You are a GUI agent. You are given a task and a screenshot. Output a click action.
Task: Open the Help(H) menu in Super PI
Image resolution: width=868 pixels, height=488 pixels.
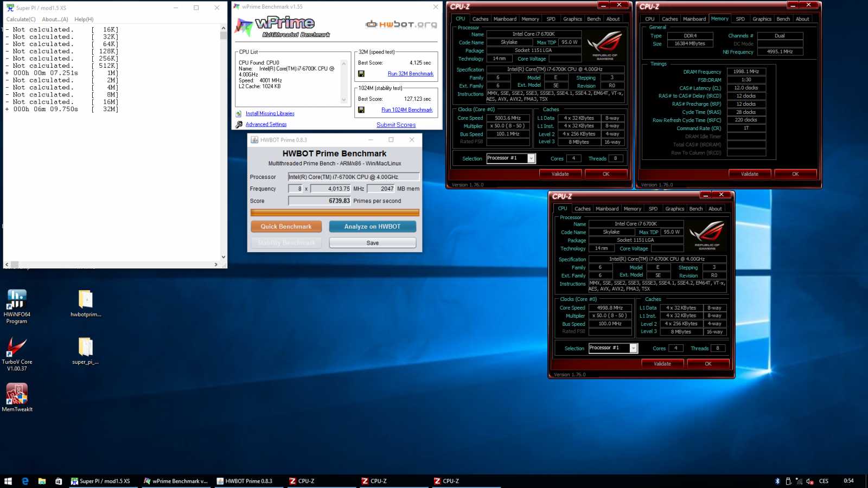coord(84,20)
